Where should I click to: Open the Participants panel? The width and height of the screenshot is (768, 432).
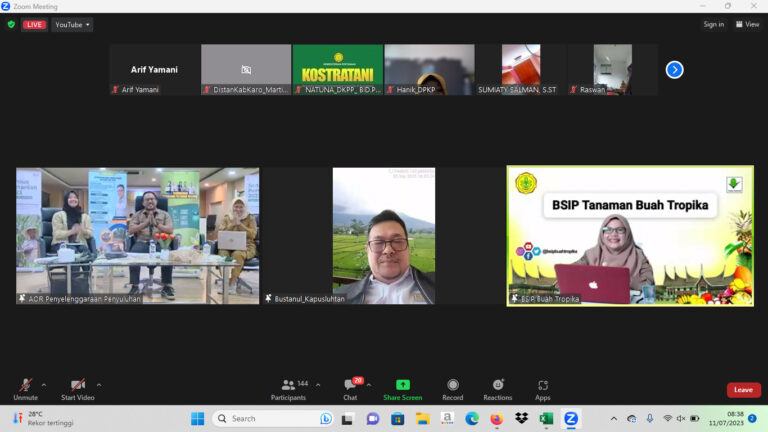click(288, 390)
